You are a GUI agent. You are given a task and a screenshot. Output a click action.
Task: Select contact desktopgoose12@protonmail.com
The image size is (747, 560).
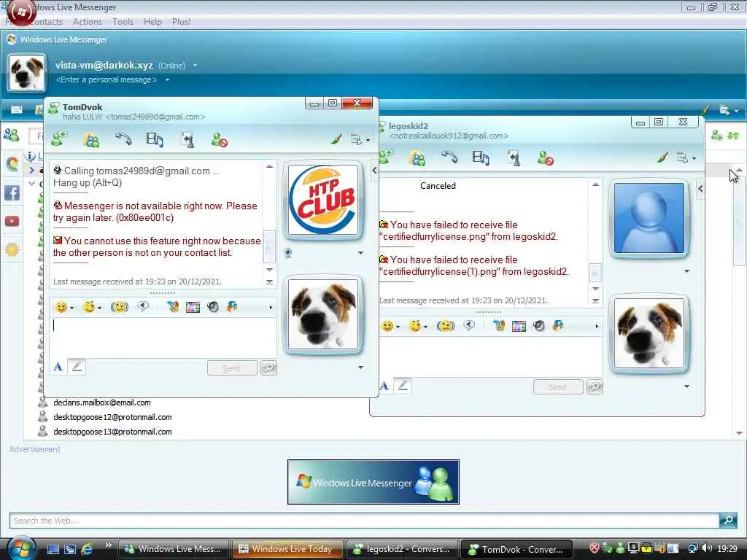(112, 417)
